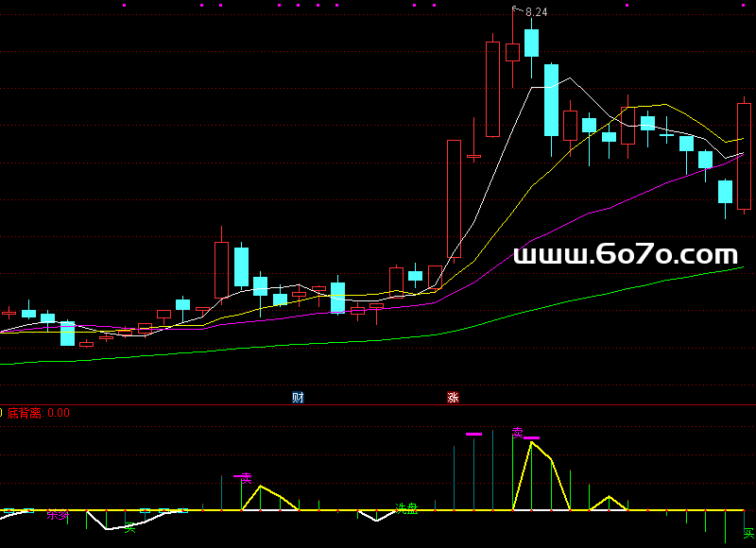Viewport: 756px width, 548px height.
Task: Click the leftmost magenta dot on top row
Action: click(124, 5)
